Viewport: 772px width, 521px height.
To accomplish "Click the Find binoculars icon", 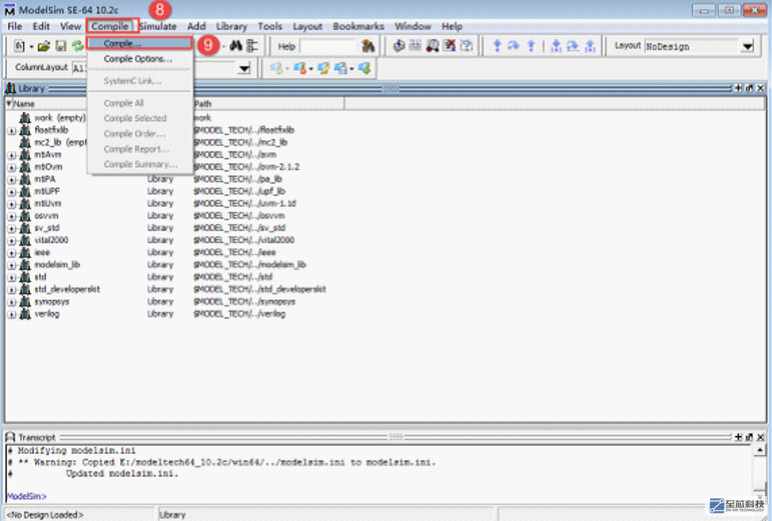I will click(236, 46).
